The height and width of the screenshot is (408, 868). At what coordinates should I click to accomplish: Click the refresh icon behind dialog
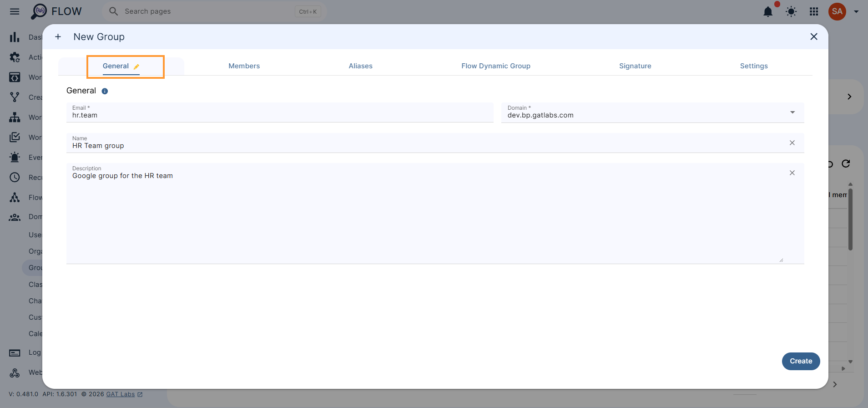[846, 163]
